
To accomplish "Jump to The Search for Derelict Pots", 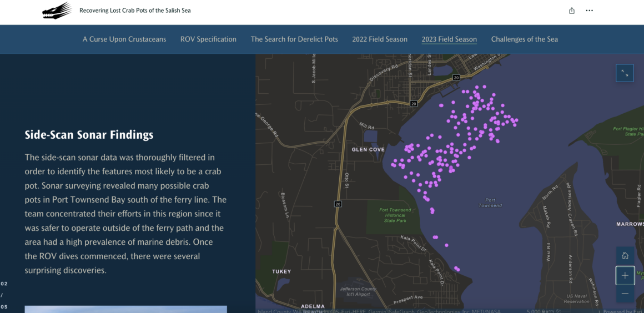I will [294, 39].
